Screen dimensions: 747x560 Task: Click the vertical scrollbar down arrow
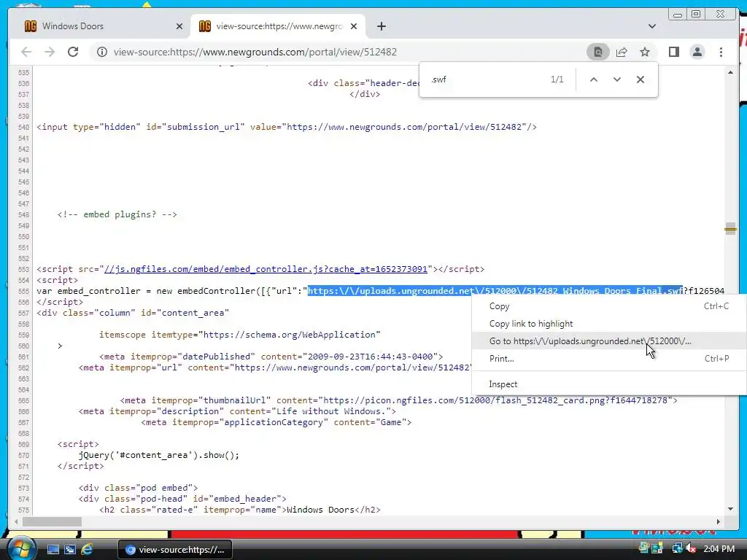point(730,509)
